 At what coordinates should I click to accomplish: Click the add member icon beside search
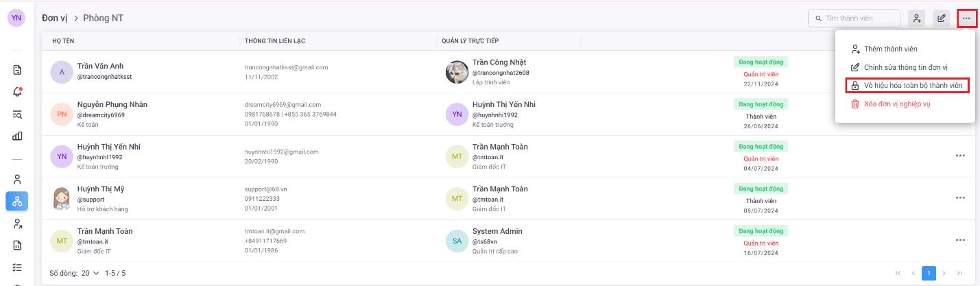pos(916,19)
